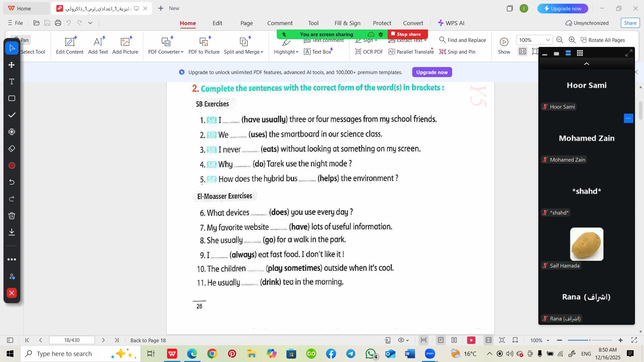Open the Home ribbon tab
This screenshot has height=362, width=644.
point(188,23)
